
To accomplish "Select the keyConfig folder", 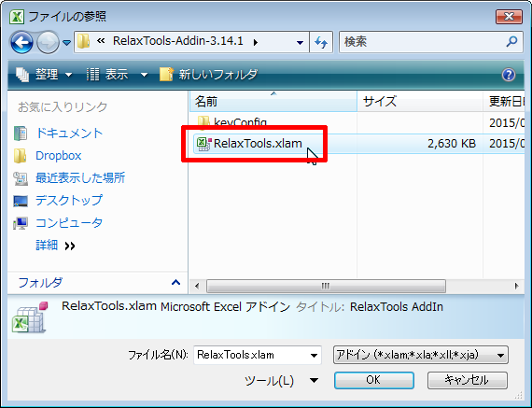I will (240, 122).
